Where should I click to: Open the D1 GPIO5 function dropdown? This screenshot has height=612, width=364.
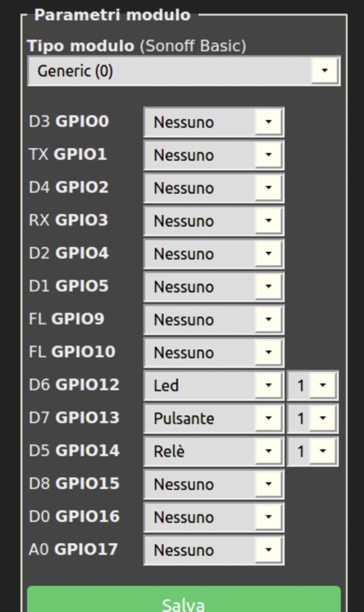(213, 287)
